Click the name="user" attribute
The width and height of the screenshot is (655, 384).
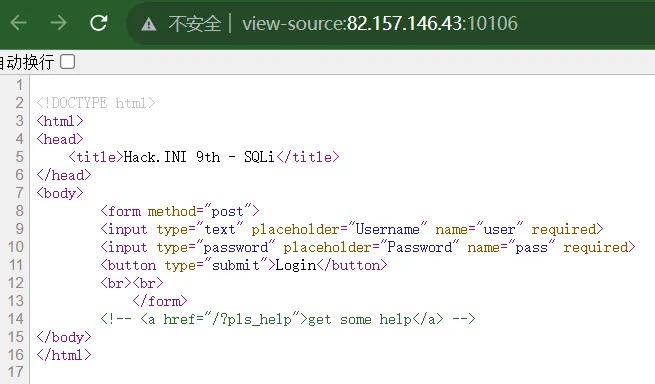click(479, 229)
